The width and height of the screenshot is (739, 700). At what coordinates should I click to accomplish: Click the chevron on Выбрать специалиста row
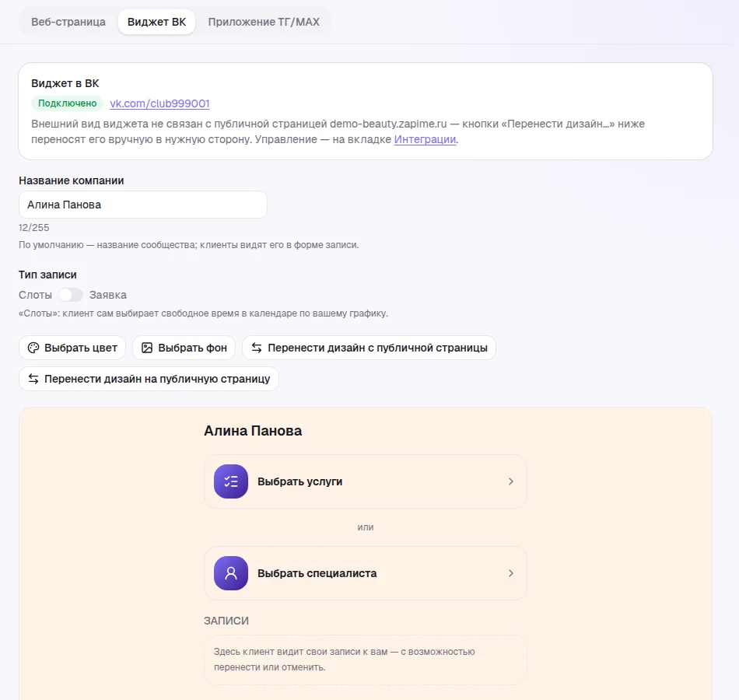click(511, 573)
